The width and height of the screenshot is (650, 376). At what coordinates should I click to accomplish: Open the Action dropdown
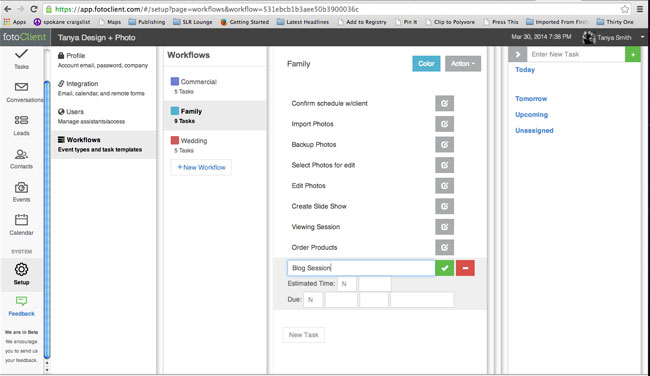463,63
